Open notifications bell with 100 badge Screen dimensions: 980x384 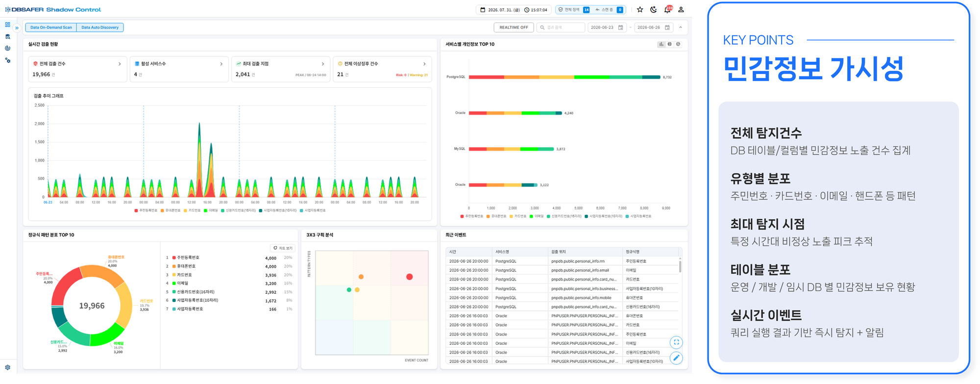[668, 9]
